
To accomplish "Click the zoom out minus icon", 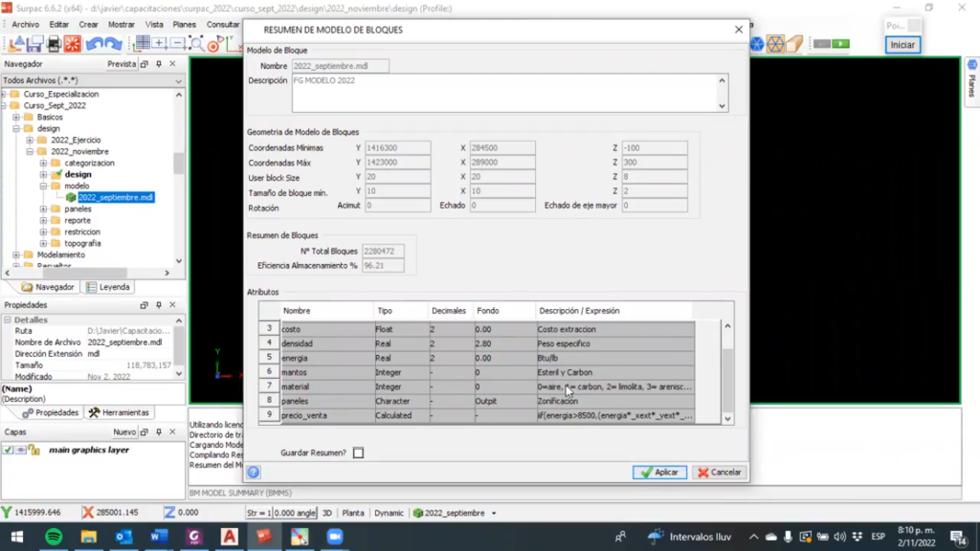I will point(177,43).
